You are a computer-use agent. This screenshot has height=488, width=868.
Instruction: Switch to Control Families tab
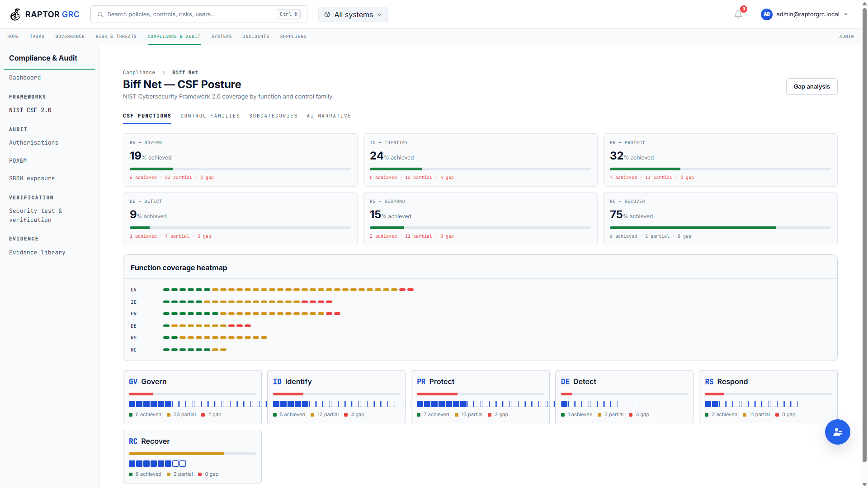point(210,116)
